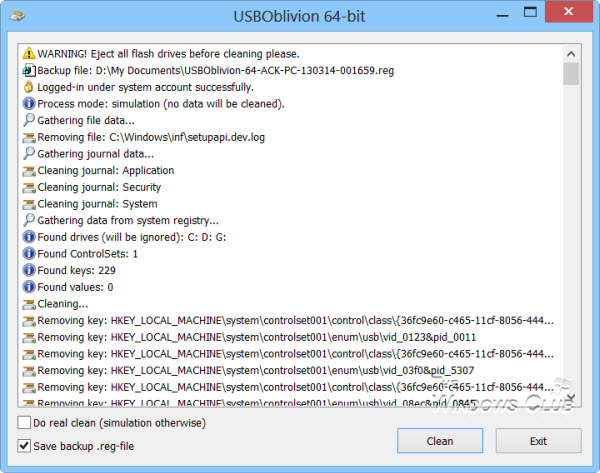Select the "Found ControlSets: 1" line

87,254
